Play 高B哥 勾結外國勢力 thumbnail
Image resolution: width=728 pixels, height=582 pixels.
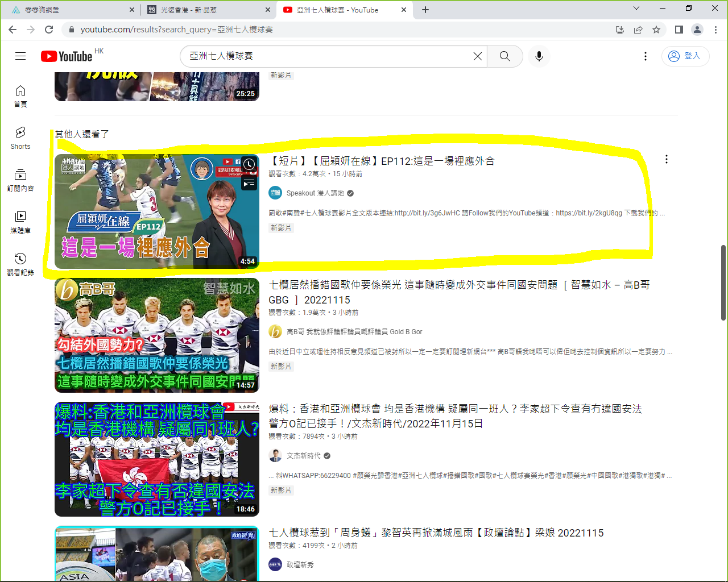pyautogui.click(x=157, y=335)
